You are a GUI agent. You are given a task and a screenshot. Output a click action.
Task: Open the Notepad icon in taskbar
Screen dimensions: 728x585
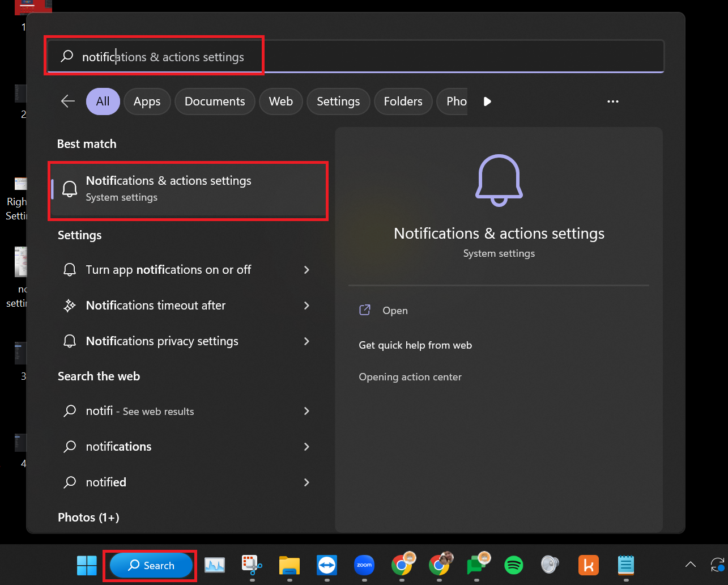tap(625, 565)
